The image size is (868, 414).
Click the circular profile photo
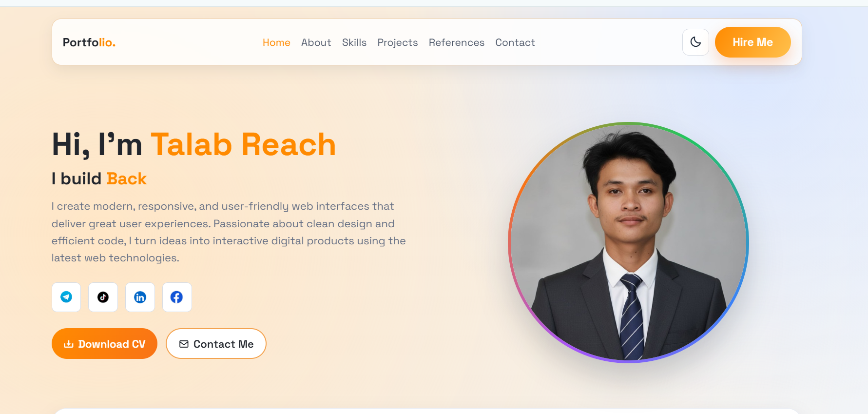point(628,242)
